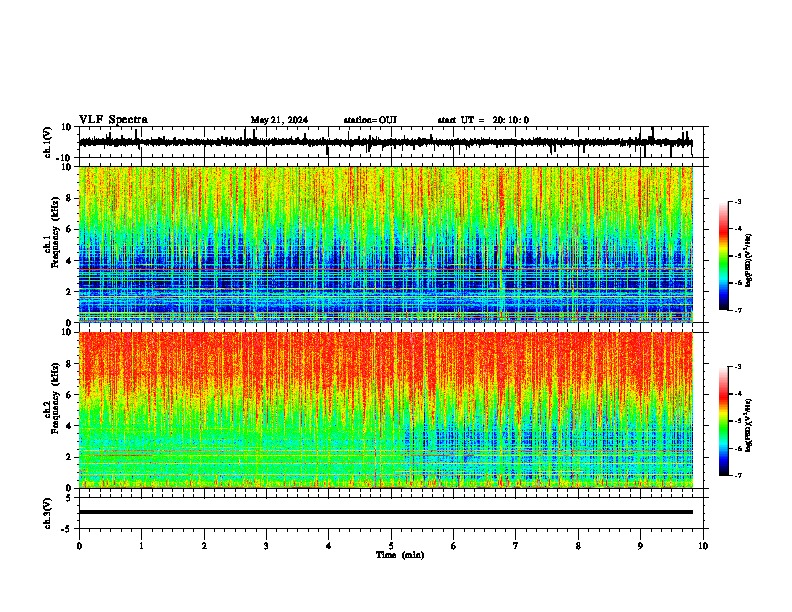Screen dimensions: 792x612
Task: Click the ch.2 colorbar "log(PSD)" label
Action: [x=749, y=425]
